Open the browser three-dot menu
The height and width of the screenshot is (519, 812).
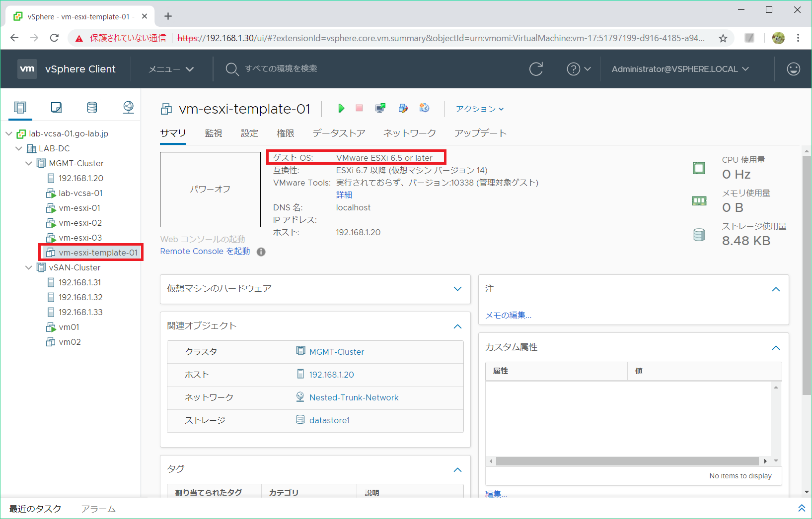798,38
